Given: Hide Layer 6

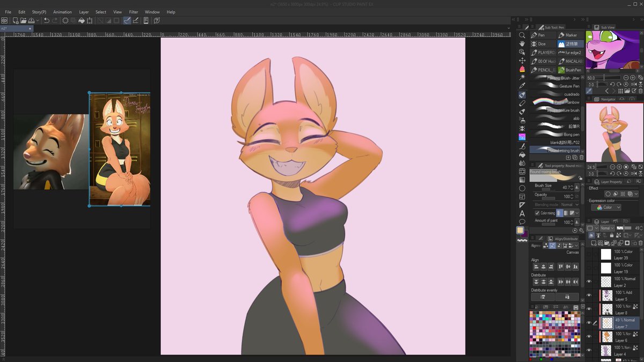Looking at the screenshot, I should [x=589, y=337].
